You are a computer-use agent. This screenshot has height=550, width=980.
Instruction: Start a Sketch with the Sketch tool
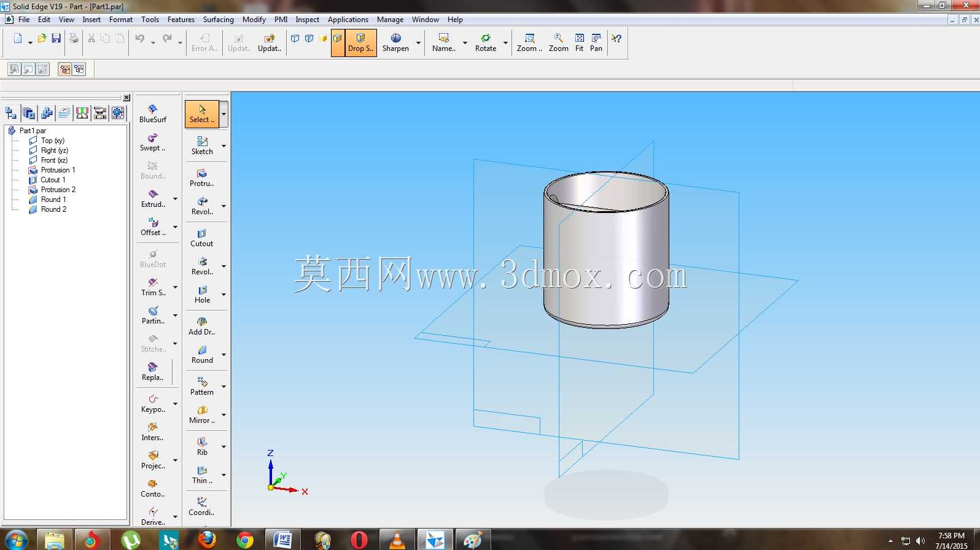[202, 145]
